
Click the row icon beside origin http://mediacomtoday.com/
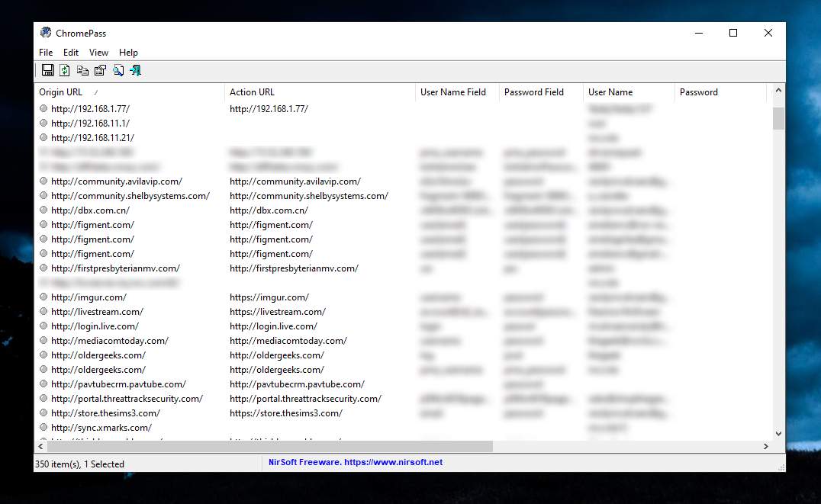pyautogui.click(x=43, y=340)
